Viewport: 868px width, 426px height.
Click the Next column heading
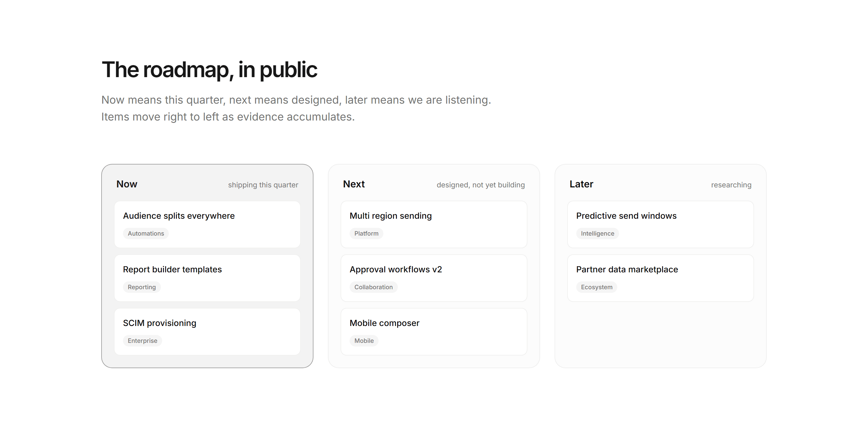(354, 184)
